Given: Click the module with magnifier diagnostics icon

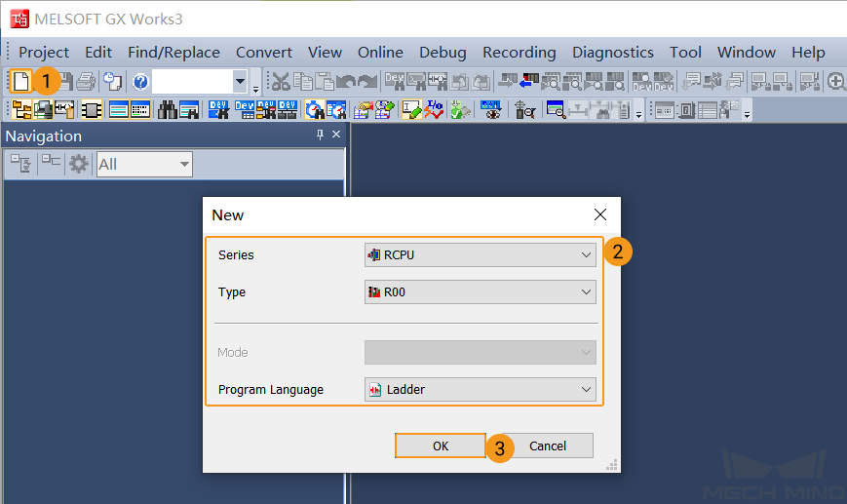Looking at the screenshot, I should pyautogui.click(x=524, y=110).
